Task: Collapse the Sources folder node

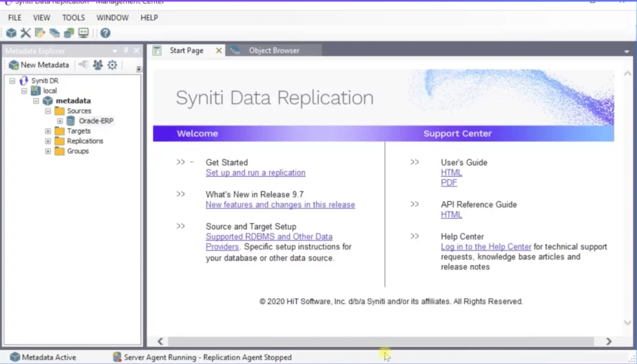Action: [x=48, y=111]
